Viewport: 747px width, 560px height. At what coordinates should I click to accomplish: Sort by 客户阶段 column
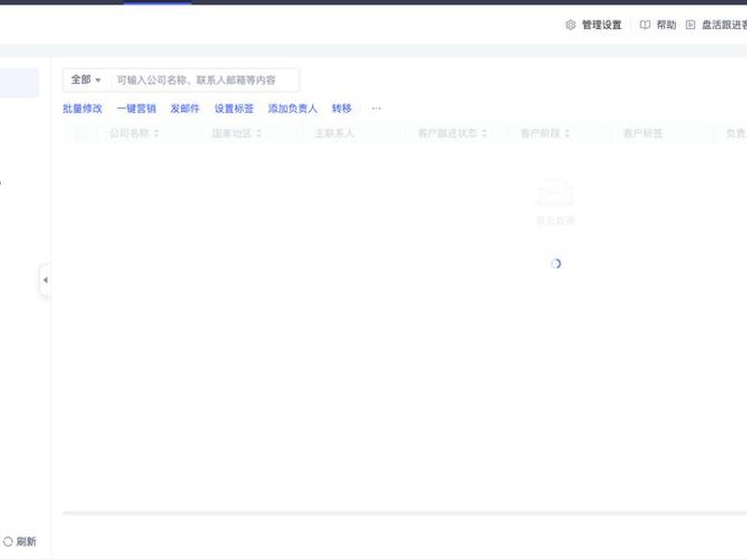coord(567,133)
